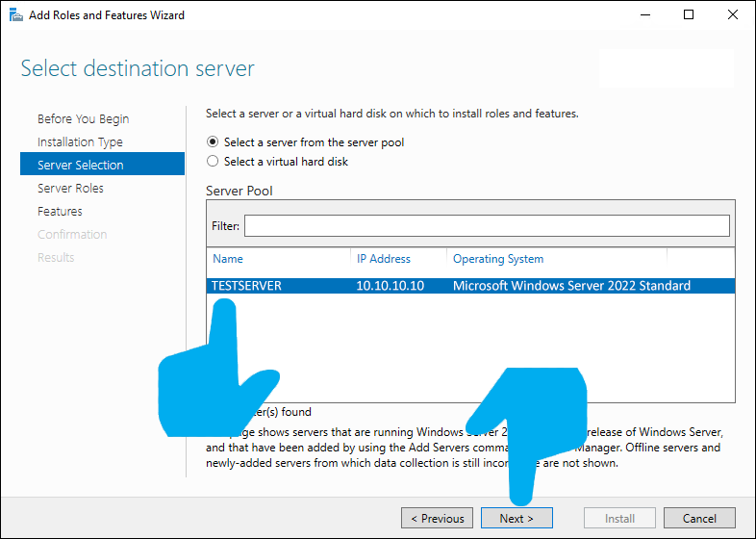The image size is (756, 539).
Task: Select the Server Selection step
Action: (x=102, y=164)
